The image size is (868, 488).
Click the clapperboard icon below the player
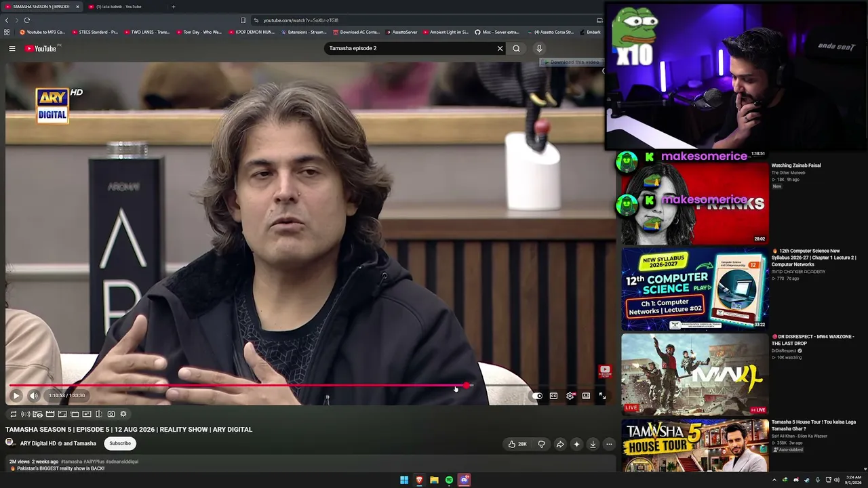point(50,414)
